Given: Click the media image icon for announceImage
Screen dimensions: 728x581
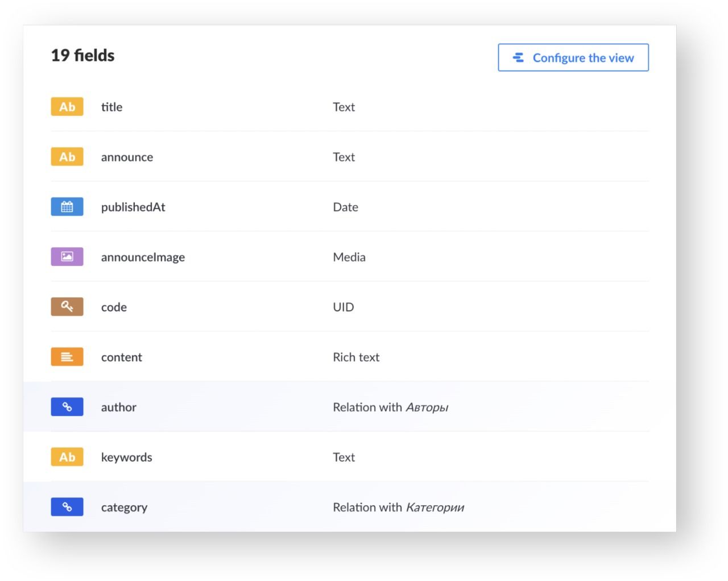Looking at the screenshot, I should pyautogui.click(x=67, y=257).
